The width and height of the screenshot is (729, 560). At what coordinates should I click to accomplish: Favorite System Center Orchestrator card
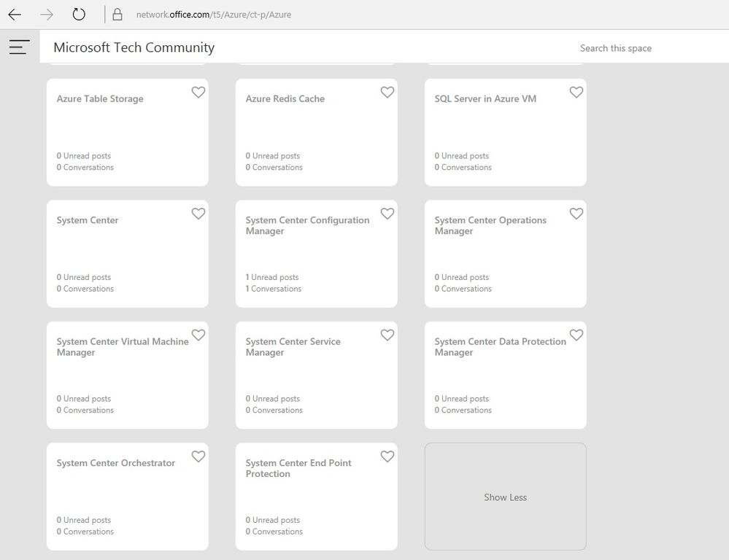click(x=198, y=456)
